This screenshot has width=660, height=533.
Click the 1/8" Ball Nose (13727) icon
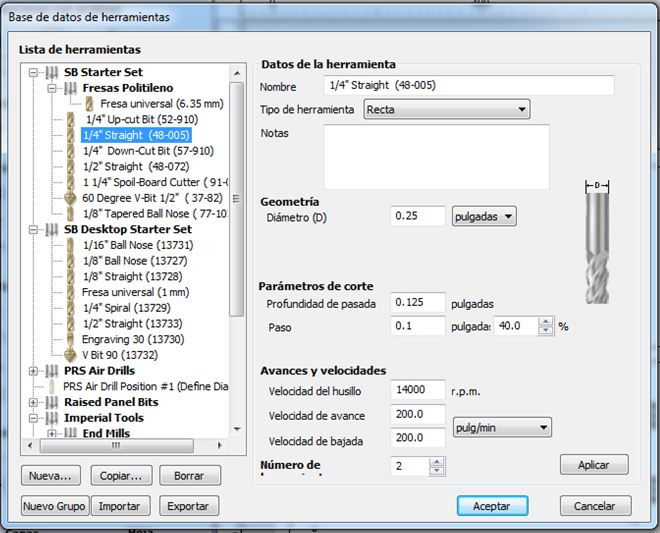pos(71,261)
